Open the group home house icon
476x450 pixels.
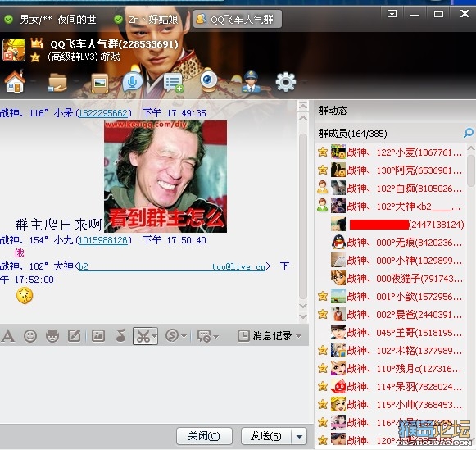point(14,81)
